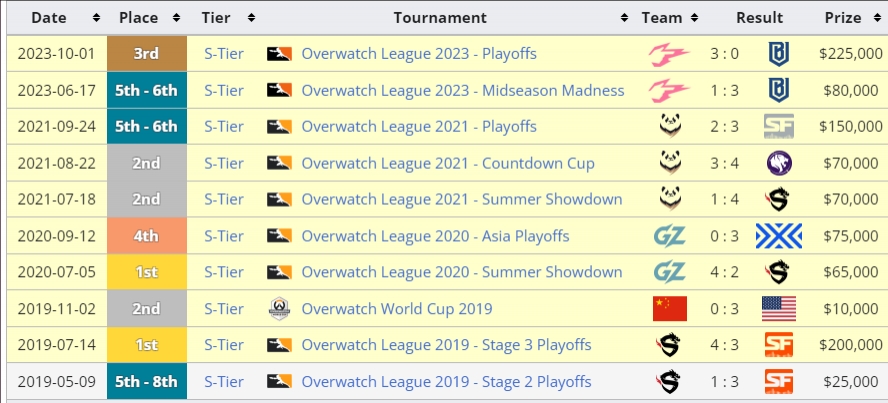Screen dimensions: 888x403
Task: Sort the table by the Date column
Action: [x=96, y=18]
